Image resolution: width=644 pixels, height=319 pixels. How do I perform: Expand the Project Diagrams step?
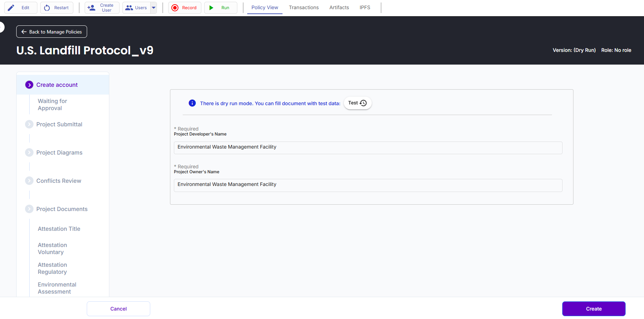tap(29, 152)
